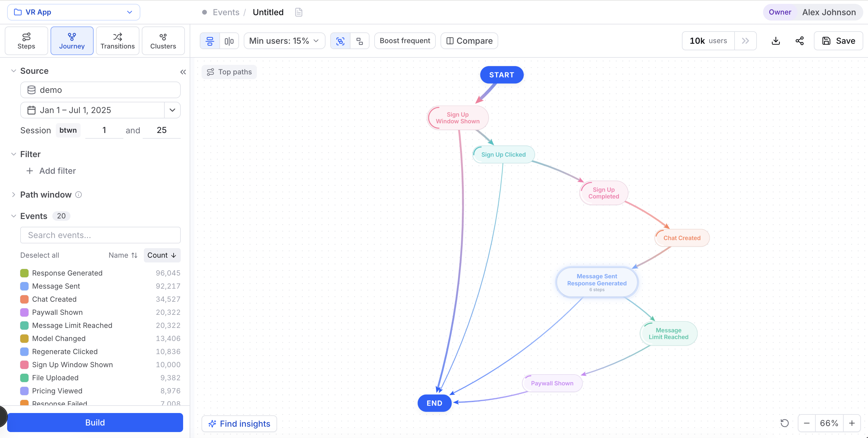Toggle the Paywall Shown event checkbox
The image size is (868, 438).
24,312
